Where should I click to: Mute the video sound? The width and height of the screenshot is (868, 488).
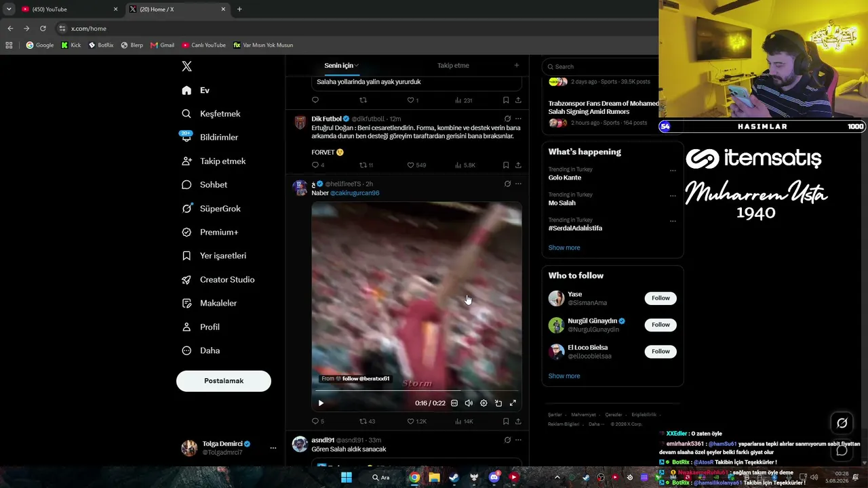pos(469,403)
